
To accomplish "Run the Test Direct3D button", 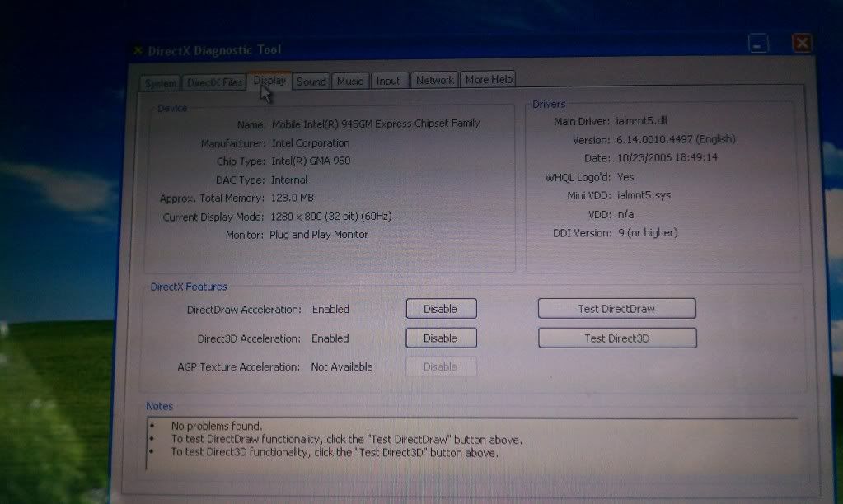I will click(617, 338).
